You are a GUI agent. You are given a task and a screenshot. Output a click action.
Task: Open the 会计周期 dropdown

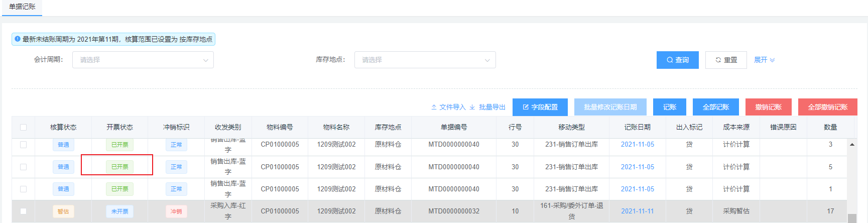[x=143, y=60]
